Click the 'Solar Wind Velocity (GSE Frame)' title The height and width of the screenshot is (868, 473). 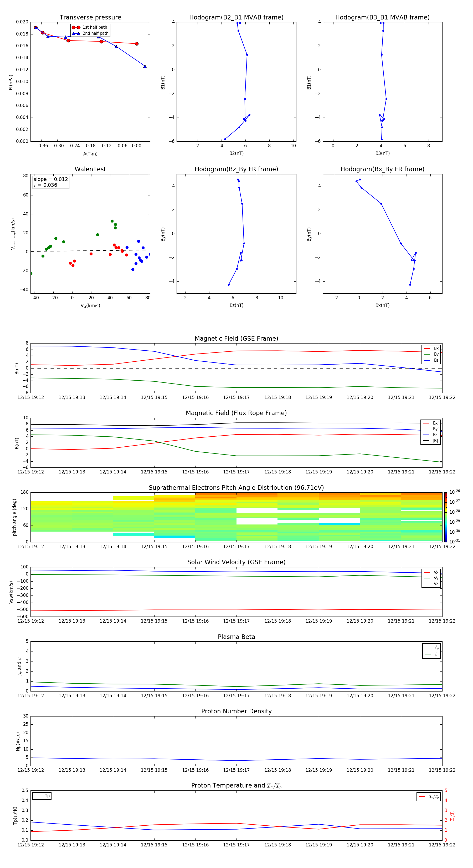point(236,562)
